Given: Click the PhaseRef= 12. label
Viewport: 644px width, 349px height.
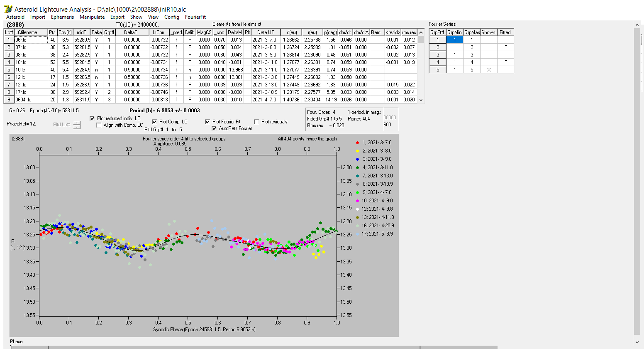Looking at the screenshot, I should click(22, 124).
